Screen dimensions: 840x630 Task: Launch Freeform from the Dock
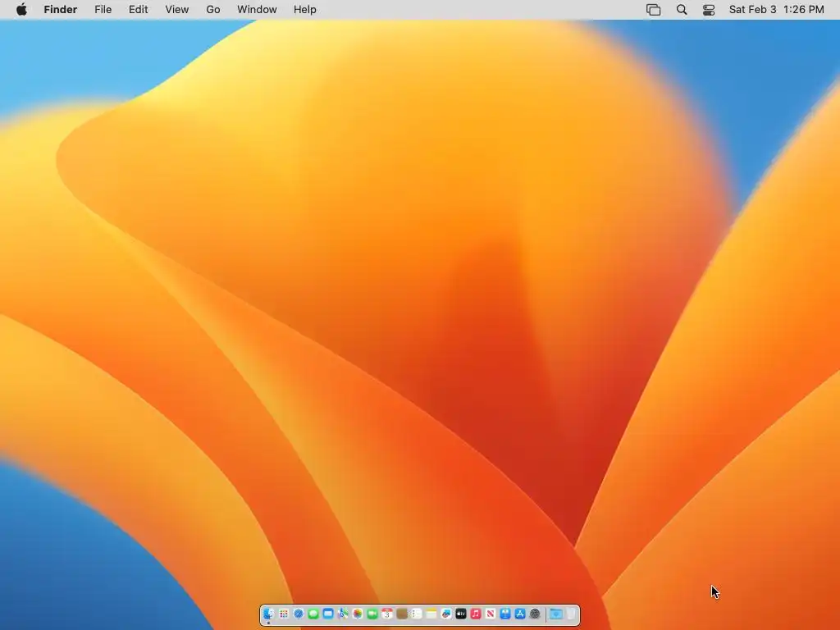[x=445, y=614]
